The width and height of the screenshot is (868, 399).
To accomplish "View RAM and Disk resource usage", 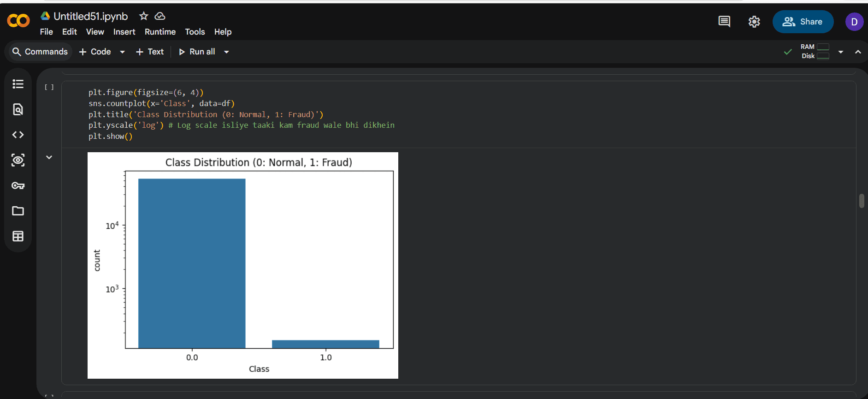I will click(x=815, y=52).
